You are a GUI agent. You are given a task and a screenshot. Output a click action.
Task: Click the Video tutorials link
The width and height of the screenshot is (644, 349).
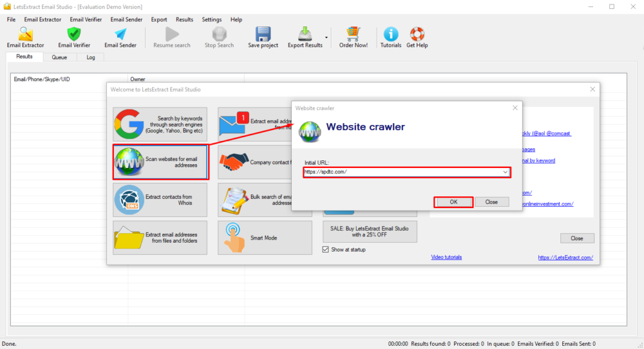(x=446, y=257)
